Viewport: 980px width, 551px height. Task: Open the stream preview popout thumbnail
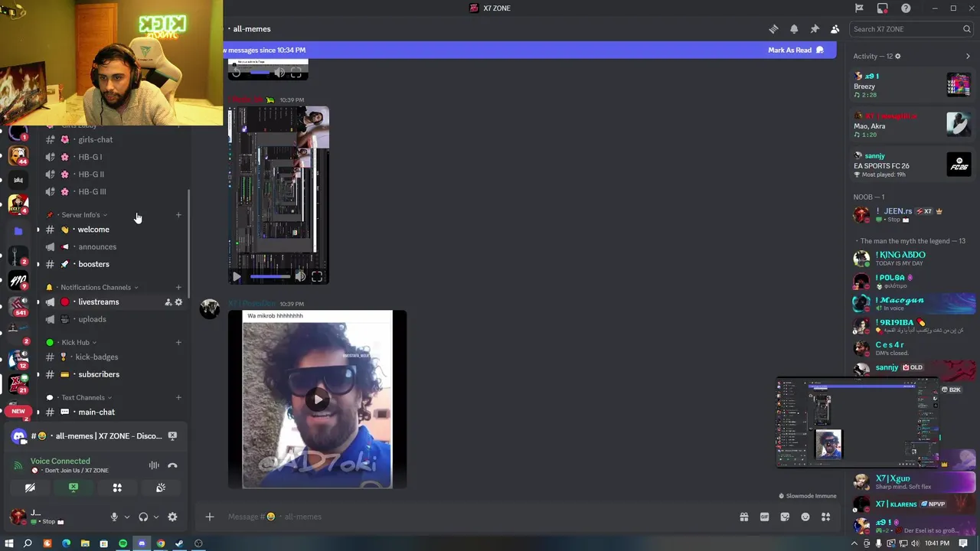857,422
